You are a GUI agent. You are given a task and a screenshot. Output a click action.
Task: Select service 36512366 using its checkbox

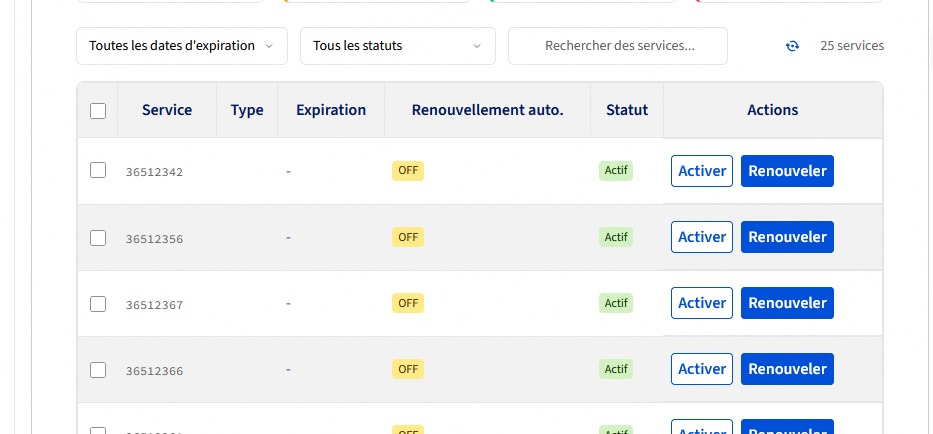pos(98,369)
